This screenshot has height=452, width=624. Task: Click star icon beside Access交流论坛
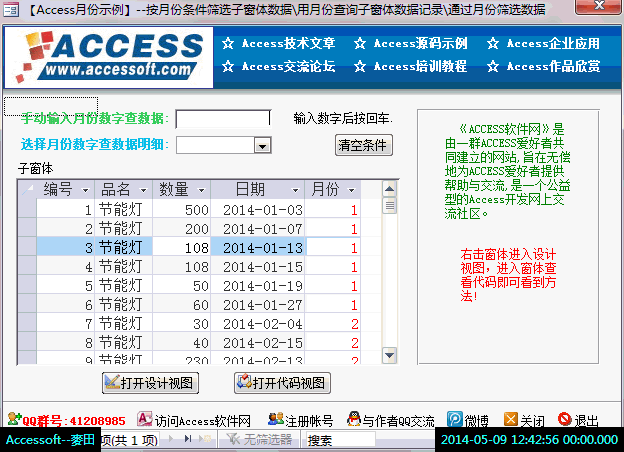coord(228,66)
